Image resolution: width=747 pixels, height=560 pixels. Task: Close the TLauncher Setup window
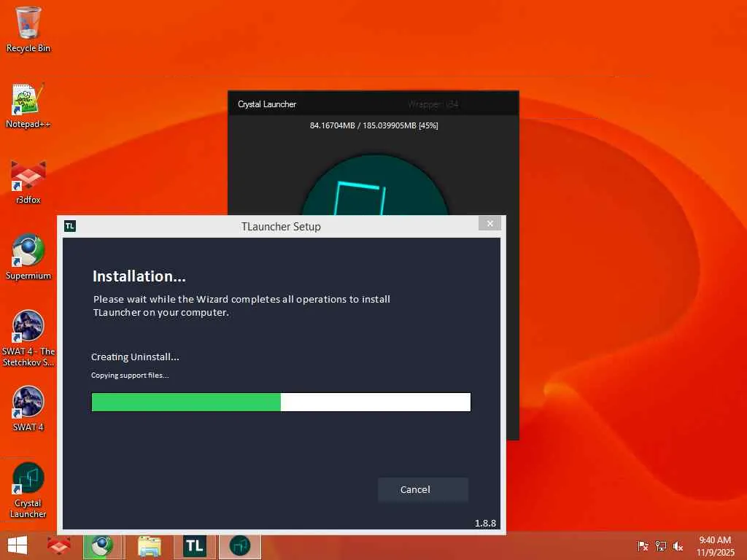pyautogui.click(x=489, y=223)
